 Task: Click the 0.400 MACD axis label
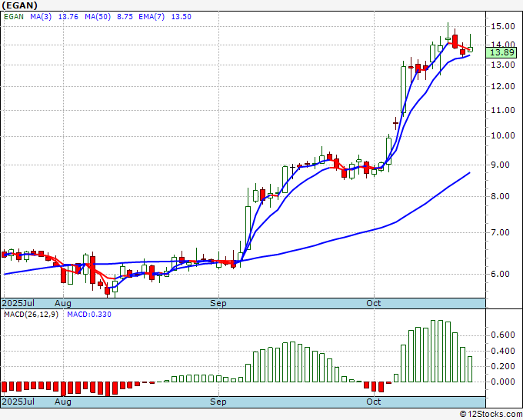point(503,351)
